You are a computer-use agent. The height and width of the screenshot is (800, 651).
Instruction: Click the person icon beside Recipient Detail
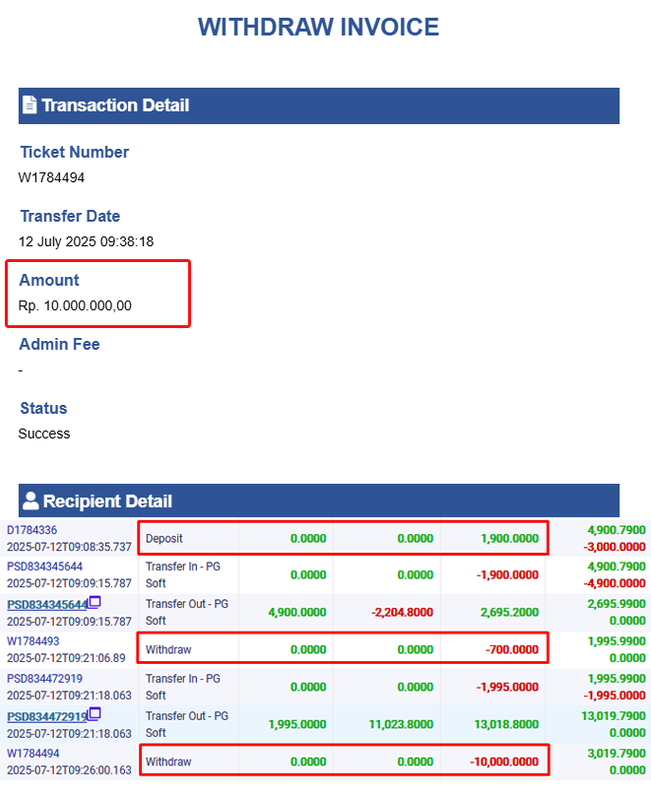click(31, 501)
